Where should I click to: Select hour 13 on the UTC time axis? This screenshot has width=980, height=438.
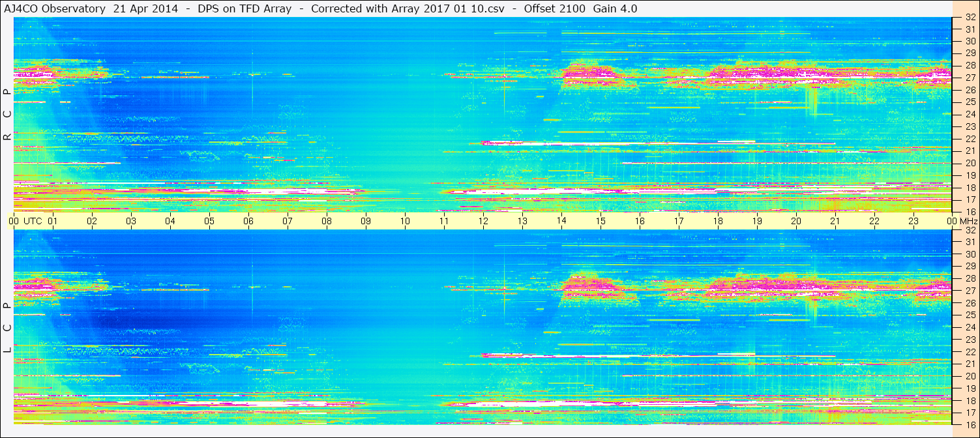pyautogui.click(x=522, y=221)
